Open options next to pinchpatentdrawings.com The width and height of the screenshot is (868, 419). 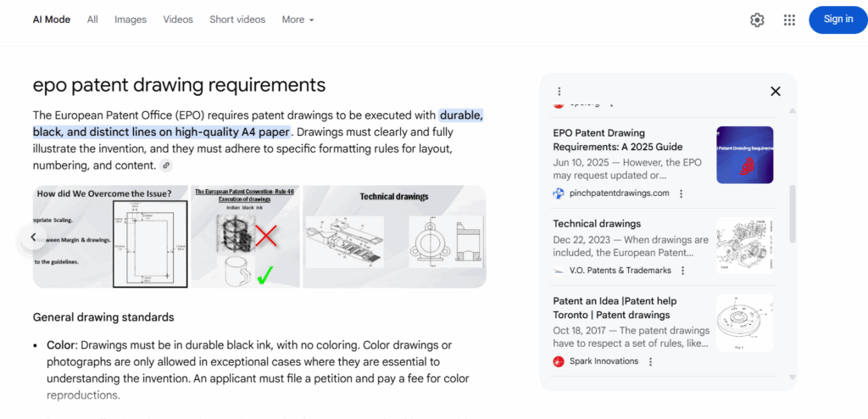point(681,193)
